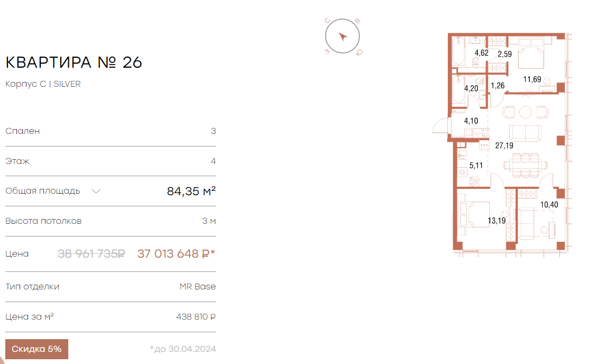594x364 pixels.
Task: Click the MR Base finish type value
Action: [197, 286]
